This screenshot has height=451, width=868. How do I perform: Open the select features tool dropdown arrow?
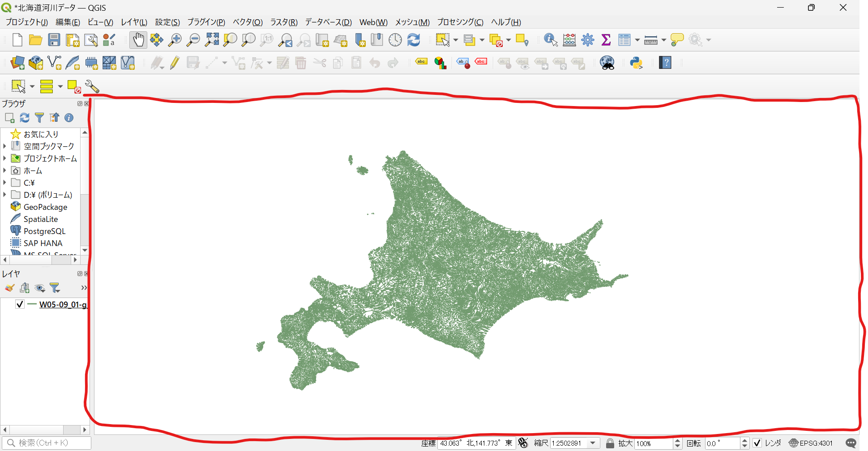[456, 40]
